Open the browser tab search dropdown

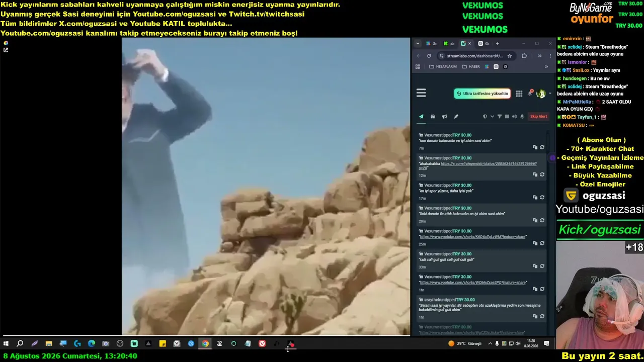point(417,44)
